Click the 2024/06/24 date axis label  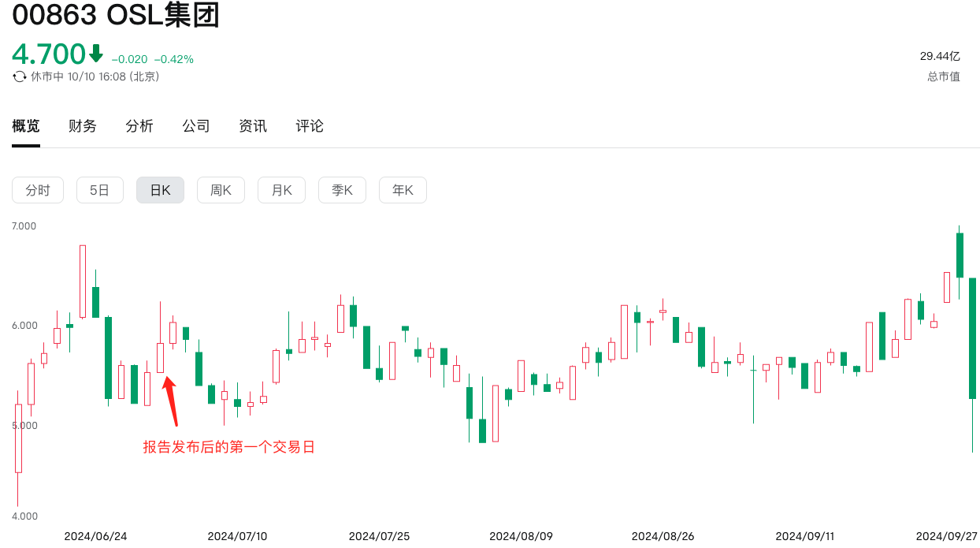pos(95,536)
